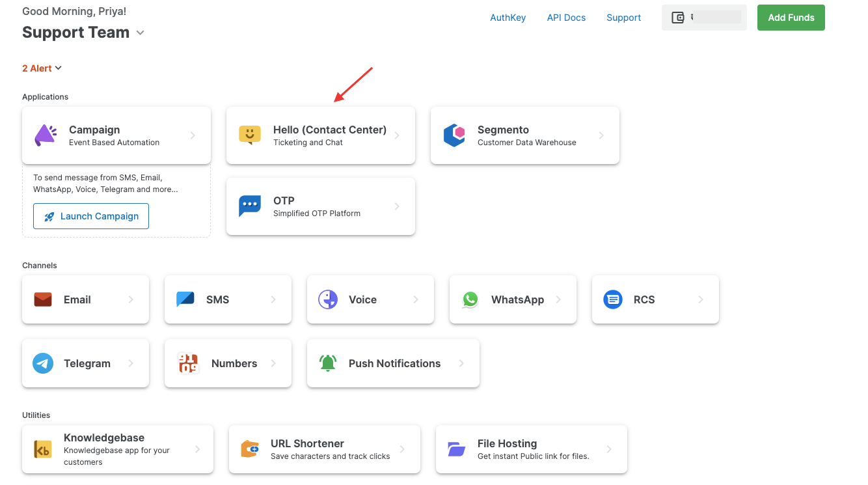Image resolution: width=868 pixels, height=485 pixels.
Task: Click the purple Voice icon
Action: point(328,299)
